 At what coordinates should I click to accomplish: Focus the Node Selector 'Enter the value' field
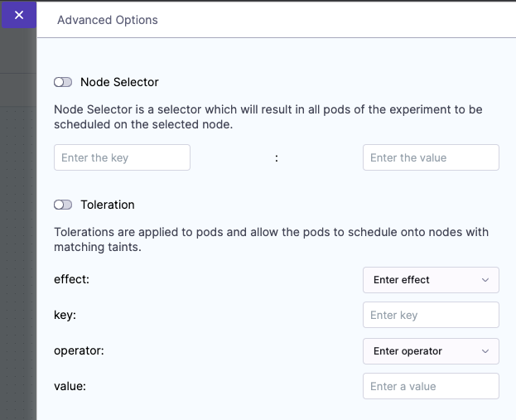[x=431, y=157]
